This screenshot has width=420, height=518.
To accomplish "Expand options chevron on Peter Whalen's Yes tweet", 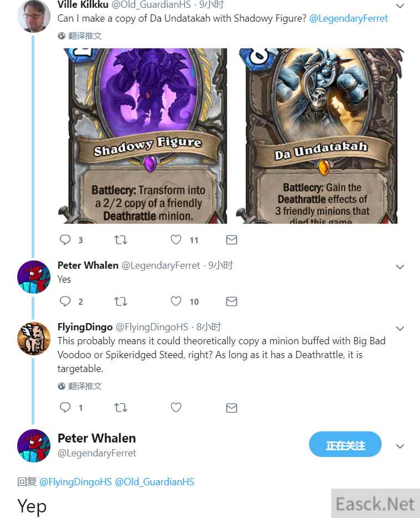I will pyautogui.click(x=400, y=267).
